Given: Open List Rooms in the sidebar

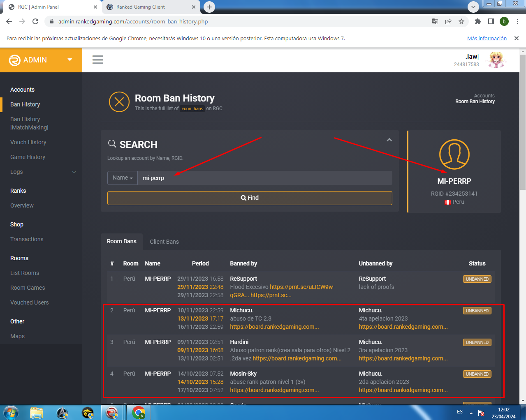Looking at the screenshot, I should pos(25,273).
